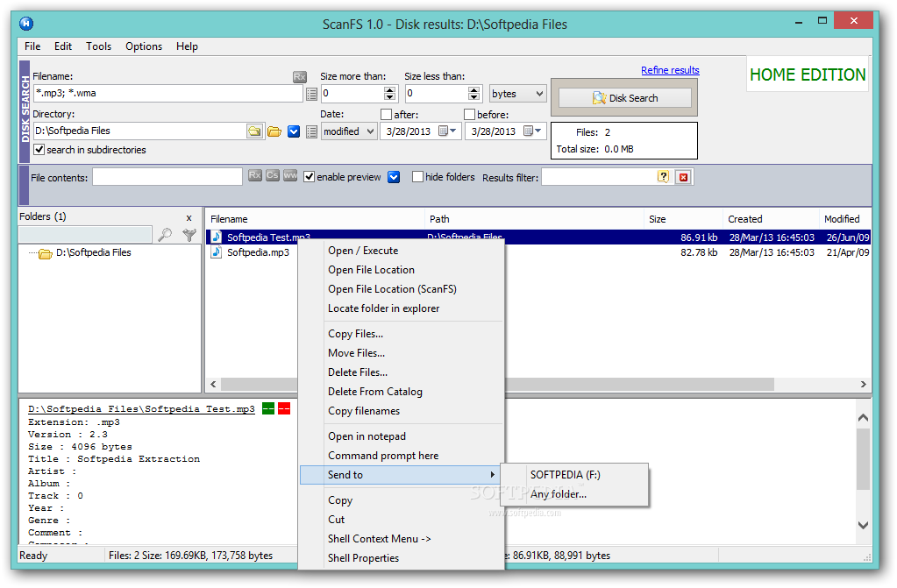This screenshot has height=588, width=897.
Task: Open the 'bytes' size unit dropdown
Action: tap(517, 94)
